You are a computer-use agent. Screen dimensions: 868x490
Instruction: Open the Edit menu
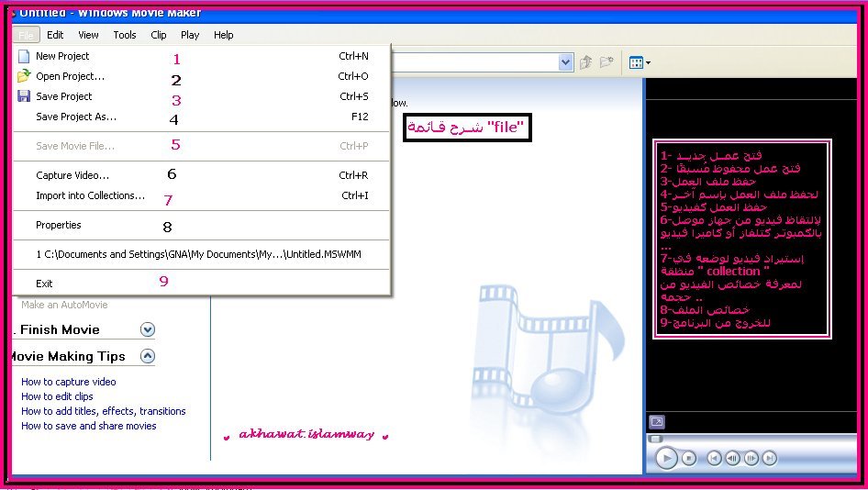tap(55, 35)
